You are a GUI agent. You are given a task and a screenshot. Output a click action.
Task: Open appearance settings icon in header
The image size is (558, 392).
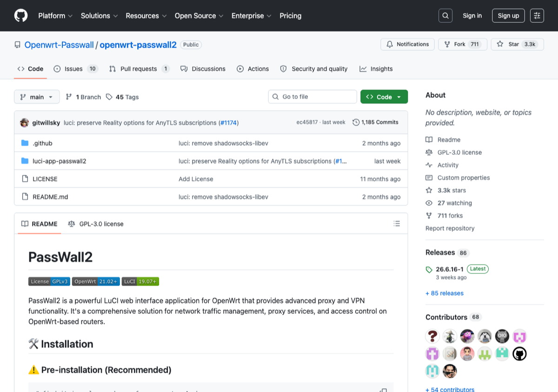[x=537, y=16]
